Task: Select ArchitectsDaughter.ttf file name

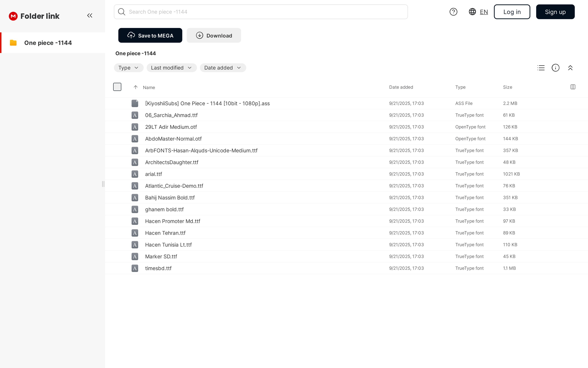Action: coord(172,162)
